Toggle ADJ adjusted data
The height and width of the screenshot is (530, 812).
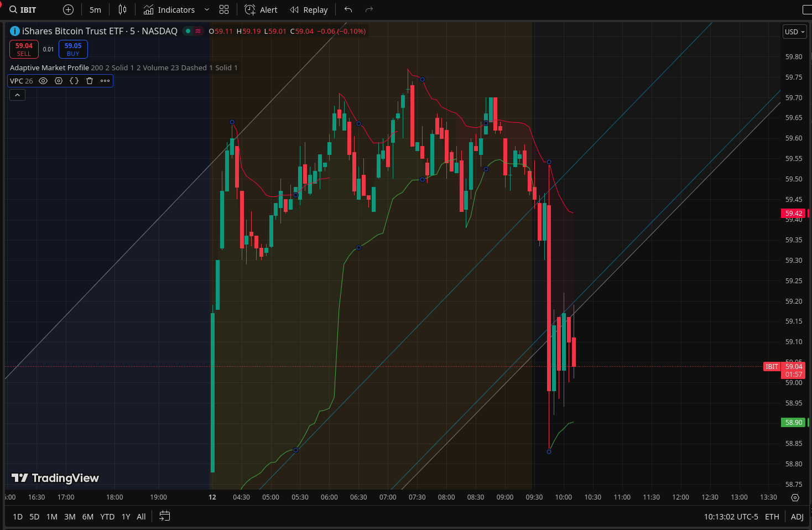click(797, 517)
